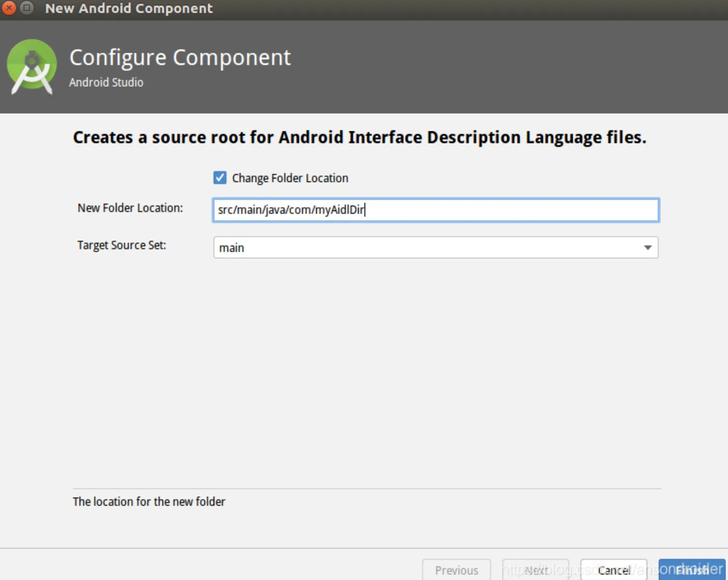The width and height of the screenshot is (728, 580).
Task: Uncheck the Change Folder Location checkbox
Action: tap(220, 178)
